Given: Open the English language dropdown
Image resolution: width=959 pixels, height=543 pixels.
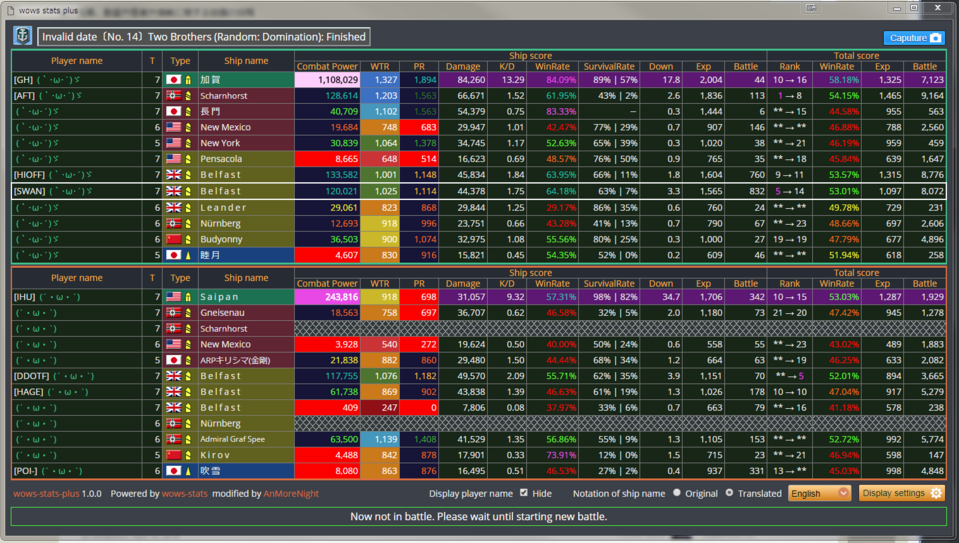Looking at the screenshot, I should 819,493.
